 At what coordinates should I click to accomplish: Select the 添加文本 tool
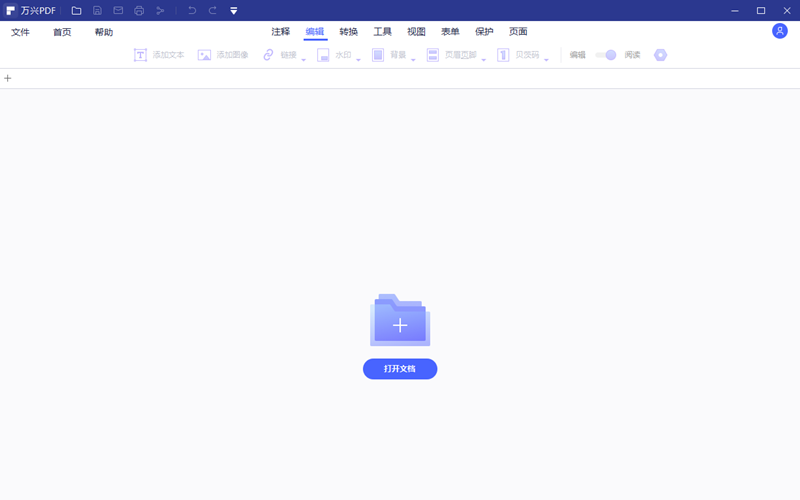(160, 55)
